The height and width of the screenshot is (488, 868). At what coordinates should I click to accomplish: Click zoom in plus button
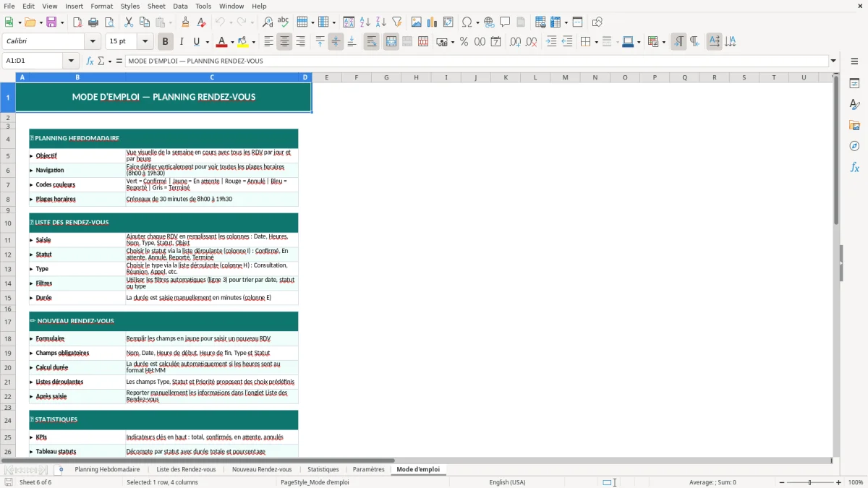(838, 482)
